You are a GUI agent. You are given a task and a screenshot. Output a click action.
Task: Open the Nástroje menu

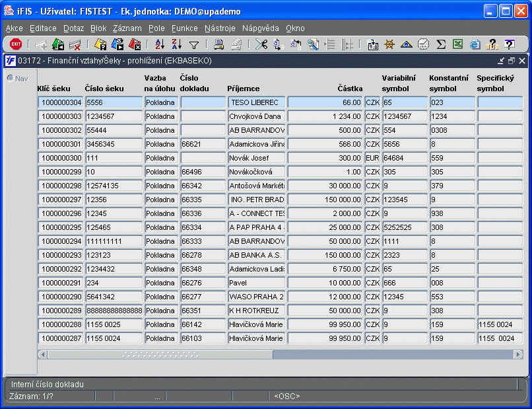(x=220, y=28)
